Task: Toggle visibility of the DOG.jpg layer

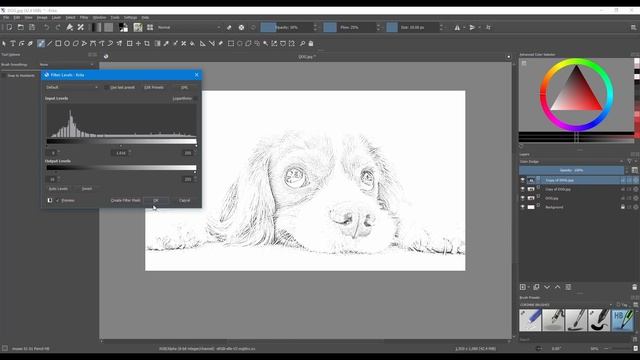Action: coord(522,198)
